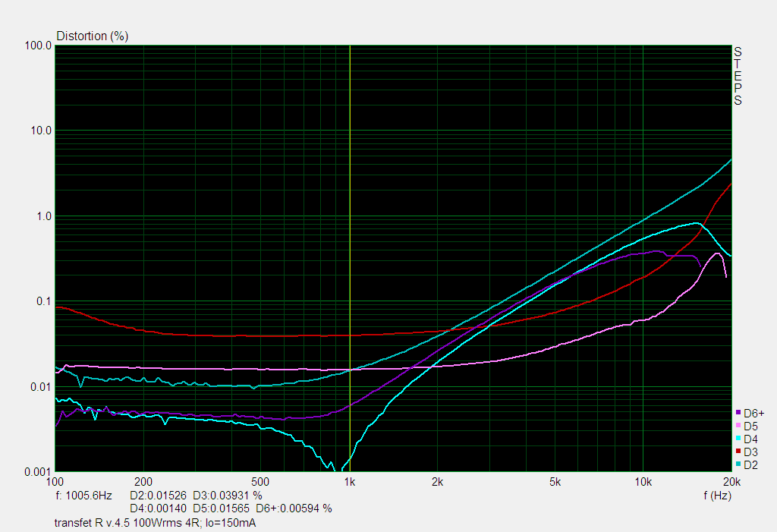This screenshot has width=777, height=532.
Task: Click the 'Distortion (%)' axis title
Action: click(92, 36)
